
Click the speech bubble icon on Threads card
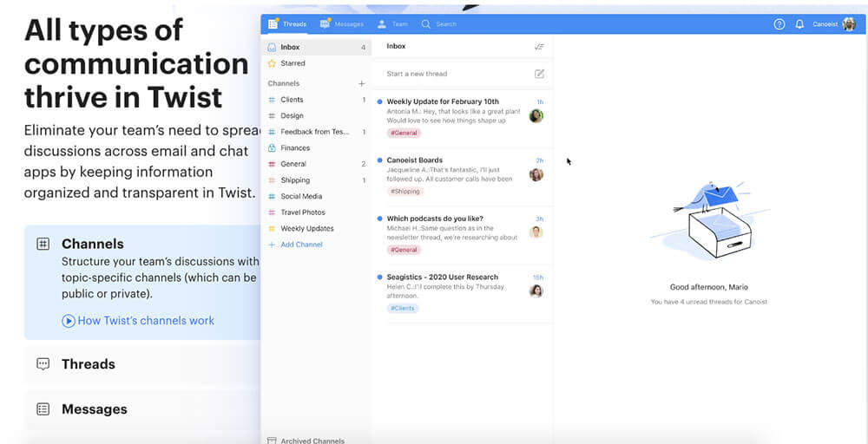coord(43,364)
